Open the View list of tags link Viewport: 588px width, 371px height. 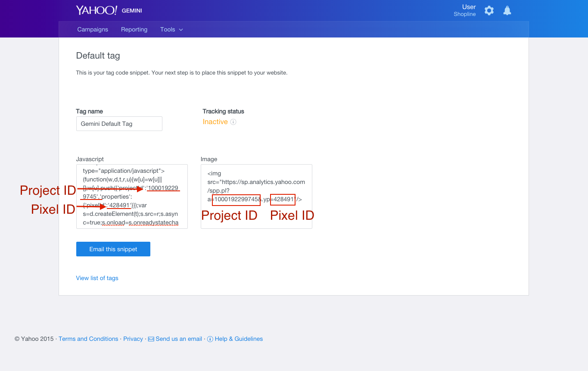point(97,278)
